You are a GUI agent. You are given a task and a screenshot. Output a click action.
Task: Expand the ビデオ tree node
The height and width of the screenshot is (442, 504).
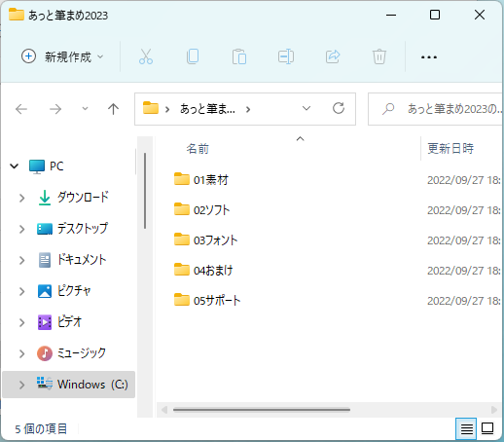coord(21,322)
